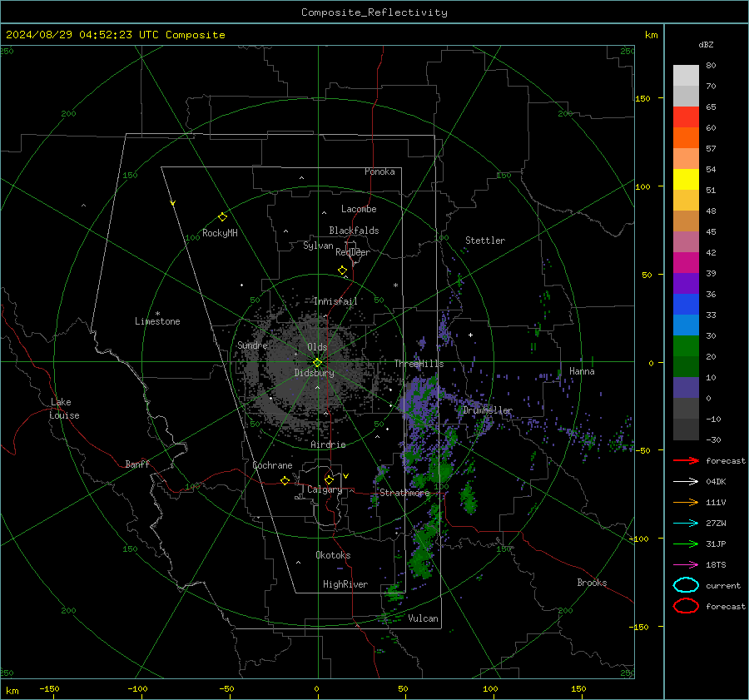
Task: Select the HighRiver label
Action: click(x=345, y=584)
